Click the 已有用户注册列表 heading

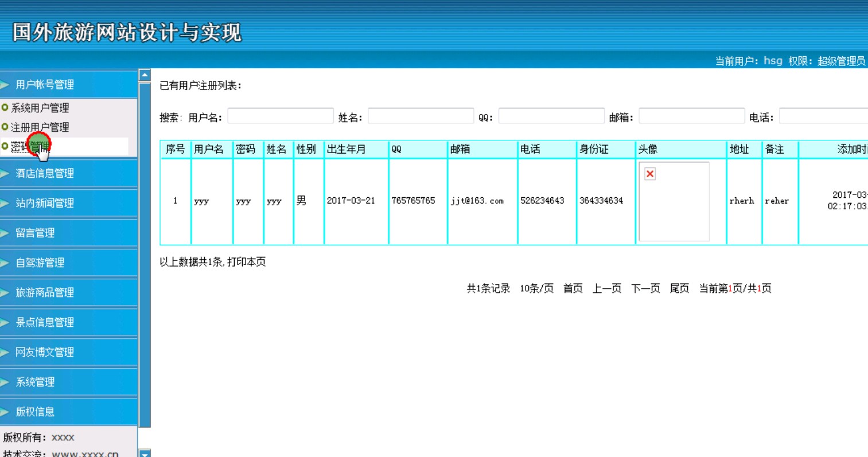[x=200, y=86]
